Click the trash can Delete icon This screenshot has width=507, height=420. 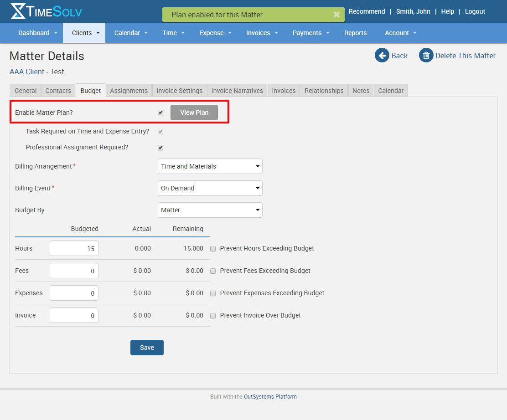tap(426, 56)
